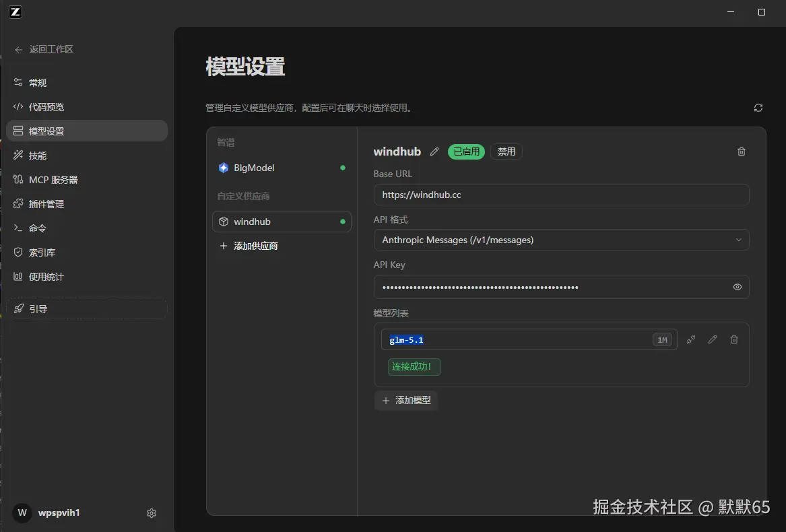Image resolution: width=786 pixels, height=532 pixels.
Task: Show API Key with eye icon
Action: [737, 287]
